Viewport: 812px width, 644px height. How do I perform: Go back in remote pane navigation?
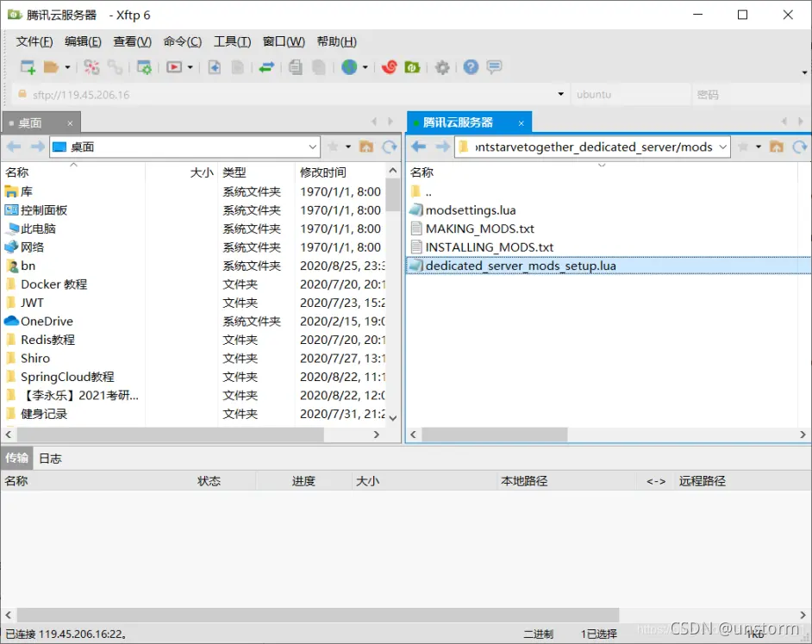(419, 147)
